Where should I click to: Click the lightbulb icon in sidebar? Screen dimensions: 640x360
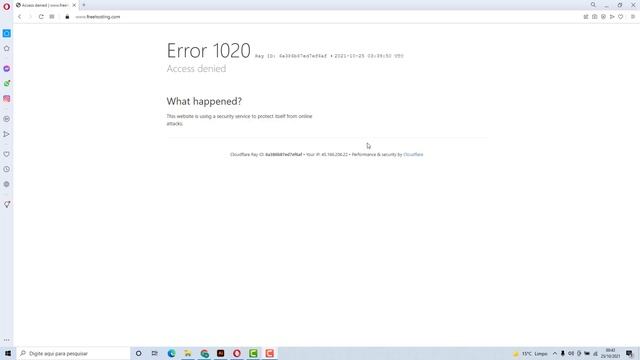tap(7, 204)
